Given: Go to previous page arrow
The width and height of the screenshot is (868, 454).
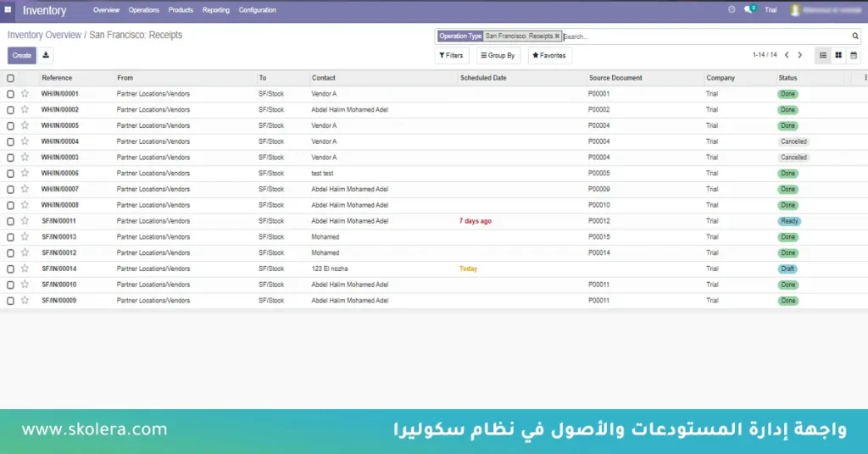Looking at the screenshot, I should [787, 55].
